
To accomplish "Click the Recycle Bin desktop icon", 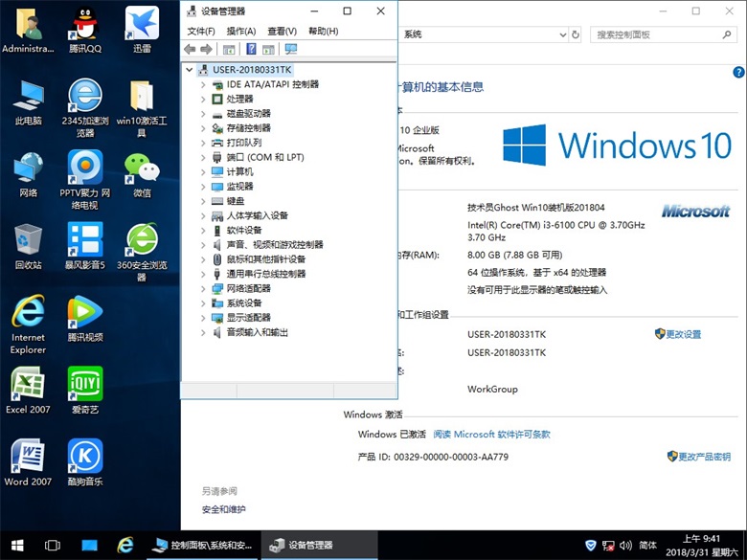I will tap(29, 245).
